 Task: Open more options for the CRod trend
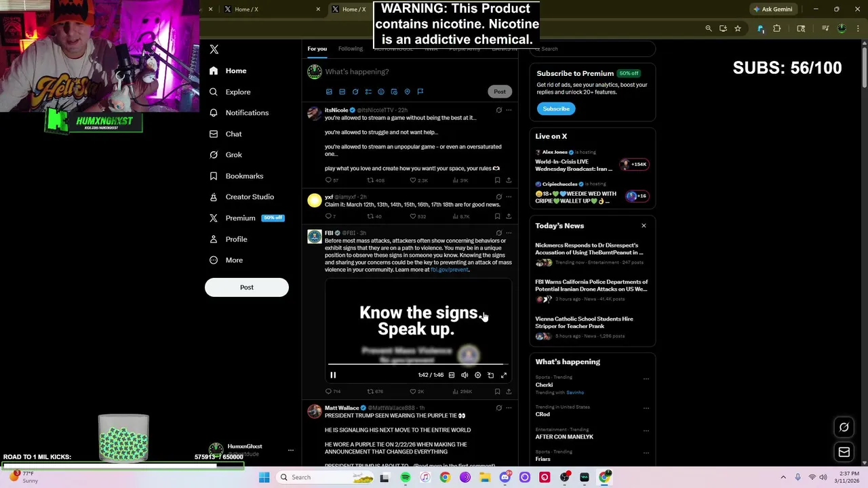[646, 408]
